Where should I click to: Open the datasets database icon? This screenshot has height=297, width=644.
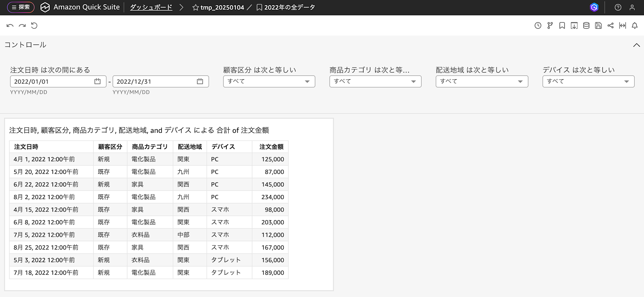pyautogui.click(x=586, y=25)
